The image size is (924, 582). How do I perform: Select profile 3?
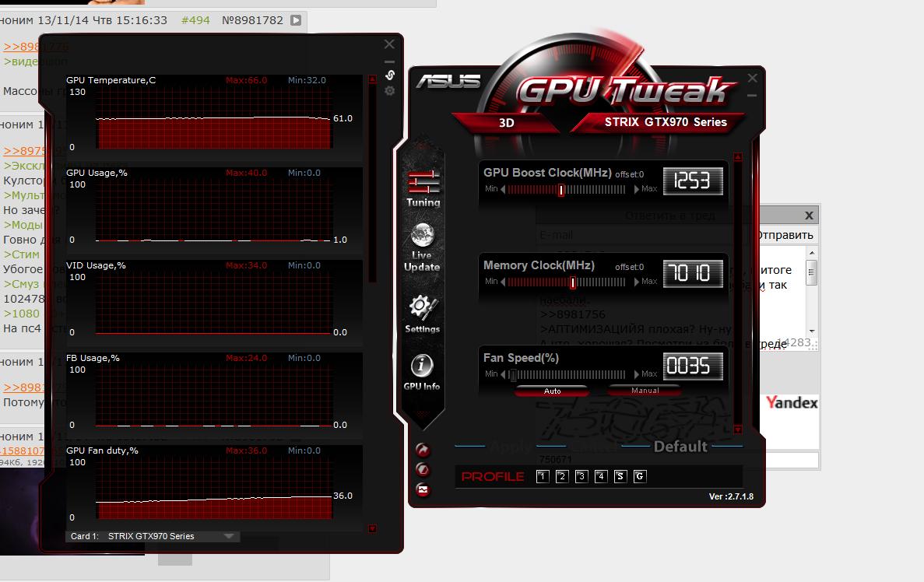point(581,476)
